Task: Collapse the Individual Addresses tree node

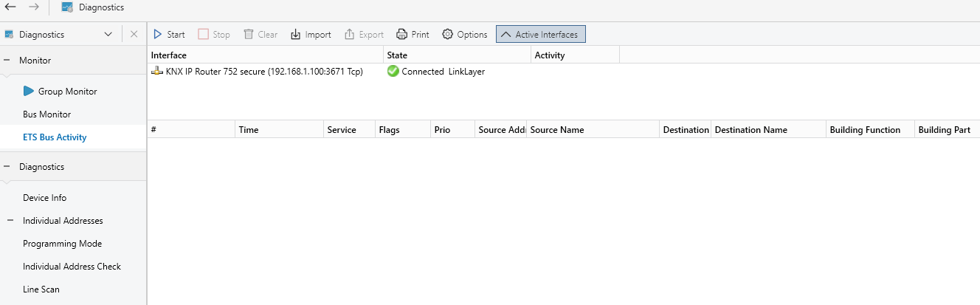Action: pyautogui.click(x=11, y=221)
